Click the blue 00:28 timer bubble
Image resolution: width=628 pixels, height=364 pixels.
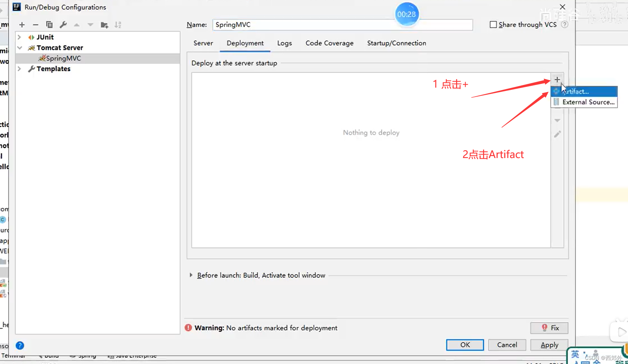tap(407, 14)
